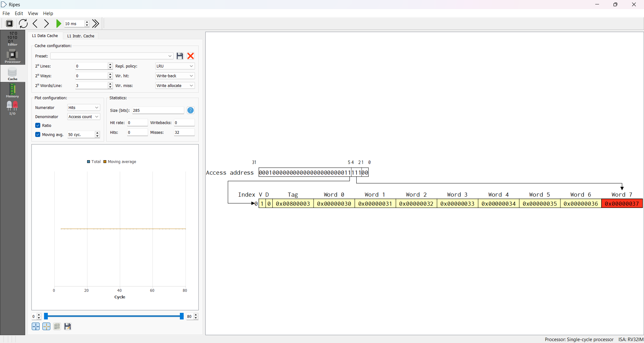Viewport: 644px width, 343px height.
Task: Increment the 2^N Lines spinner
Action: 110,64
